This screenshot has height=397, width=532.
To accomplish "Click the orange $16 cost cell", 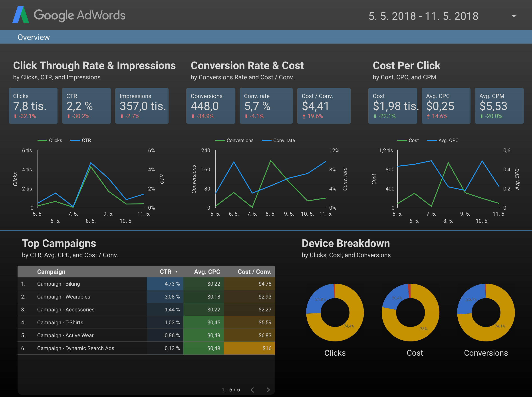I will coord(249,348).
